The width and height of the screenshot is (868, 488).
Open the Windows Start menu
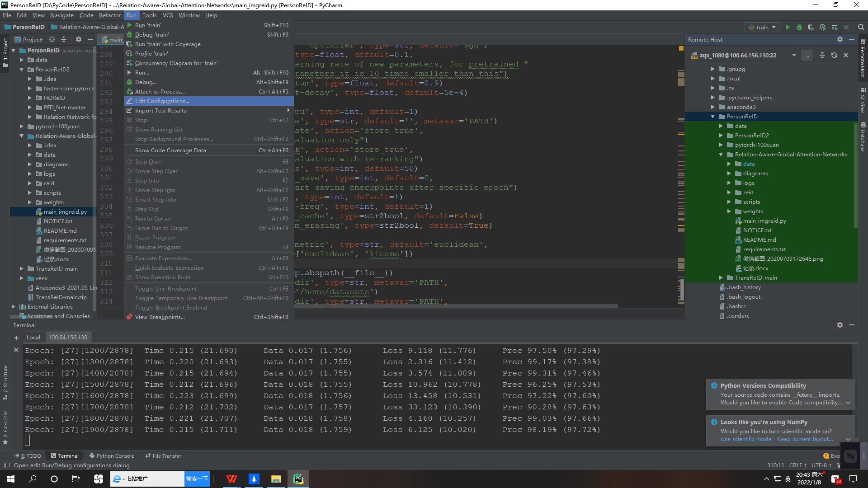[11, 479]
